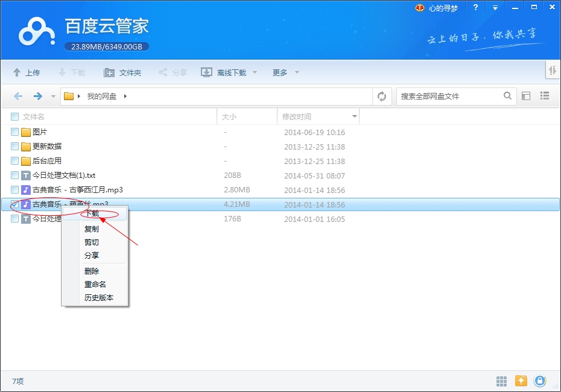Screen dimensions: 561x392
Task: Check the 后台应用 folder checkbox
Action: tap(14, 161)
